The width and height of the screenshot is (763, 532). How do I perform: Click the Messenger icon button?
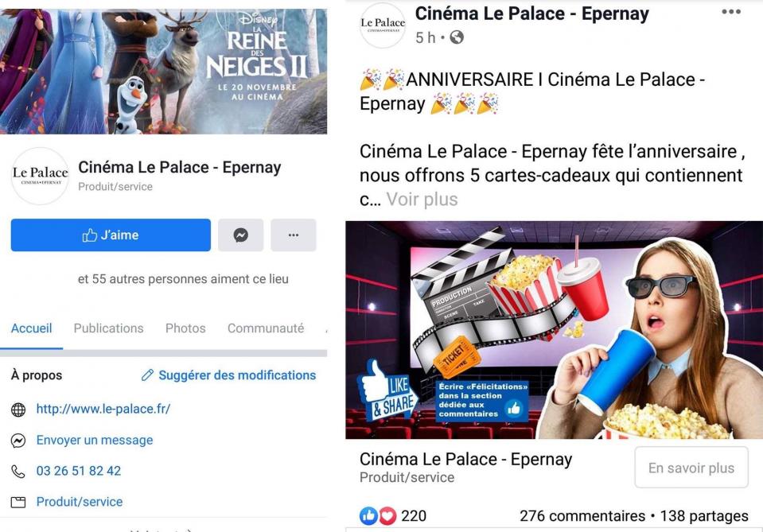point(241,235)
